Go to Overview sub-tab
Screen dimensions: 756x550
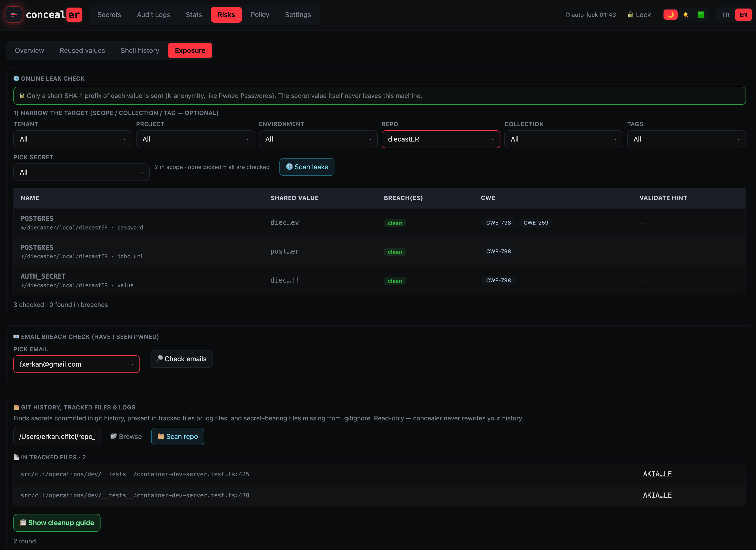[x=29, y=50]
